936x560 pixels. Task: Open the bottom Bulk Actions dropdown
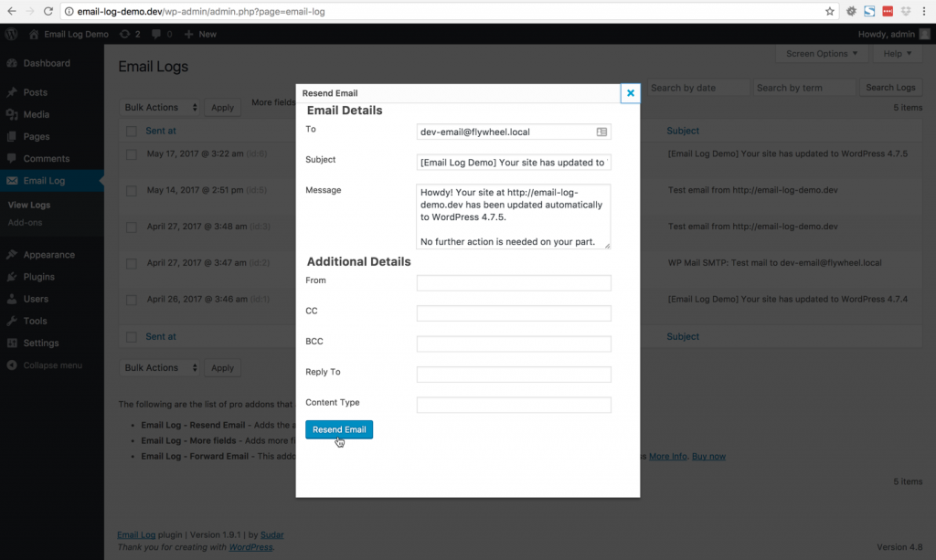(159, 368)
